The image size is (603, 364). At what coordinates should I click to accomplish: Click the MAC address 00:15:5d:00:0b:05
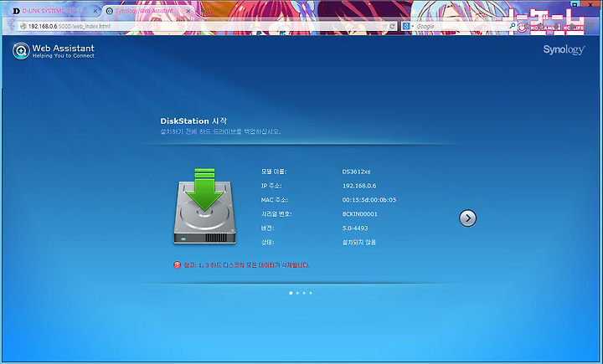click(368, 200)
